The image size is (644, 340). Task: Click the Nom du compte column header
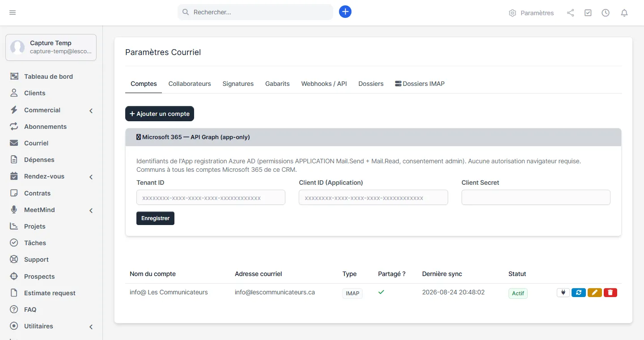pyautogui.click(x=153, y=274)
